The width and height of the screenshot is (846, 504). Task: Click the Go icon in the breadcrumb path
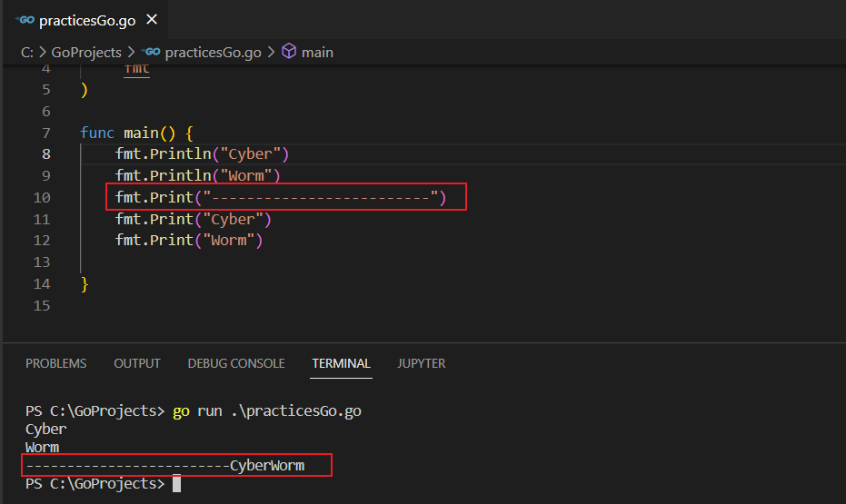[152, 52]
